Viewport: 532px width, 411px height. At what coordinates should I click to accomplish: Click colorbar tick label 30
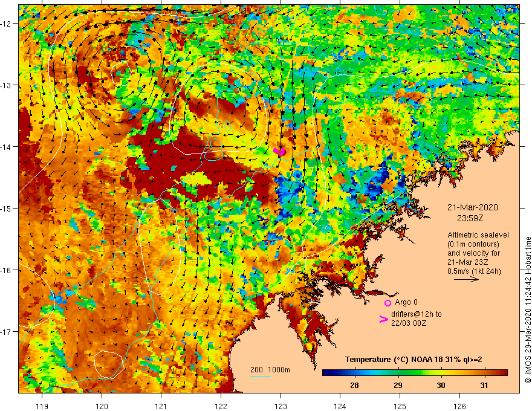[441, 385]
